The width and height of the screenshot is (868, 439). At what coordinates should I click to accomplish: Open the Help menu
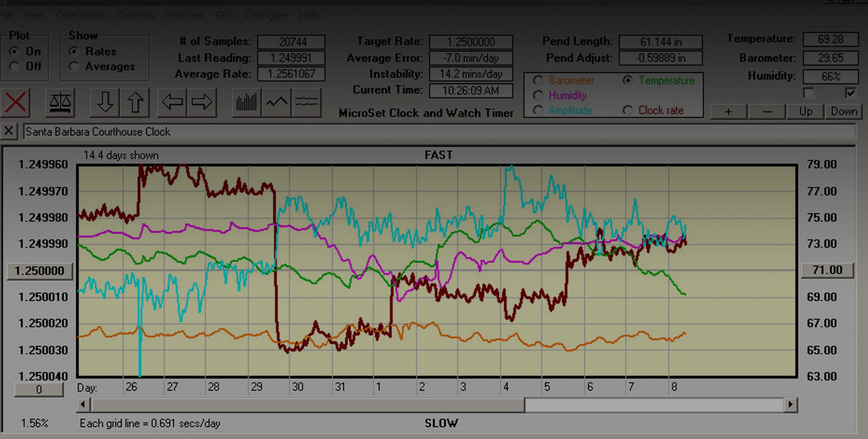[x=309, y=15]
